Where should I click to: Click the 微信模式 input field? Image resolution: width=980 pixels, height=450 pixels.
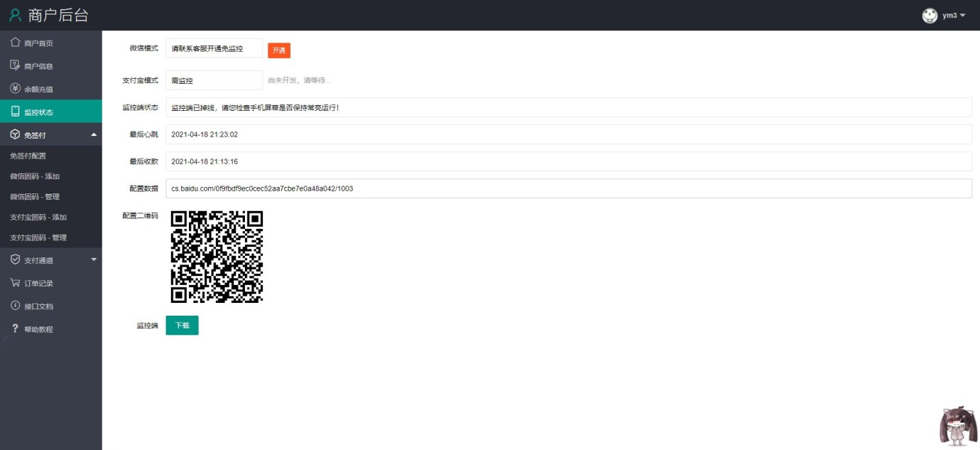tap(214, 48)
